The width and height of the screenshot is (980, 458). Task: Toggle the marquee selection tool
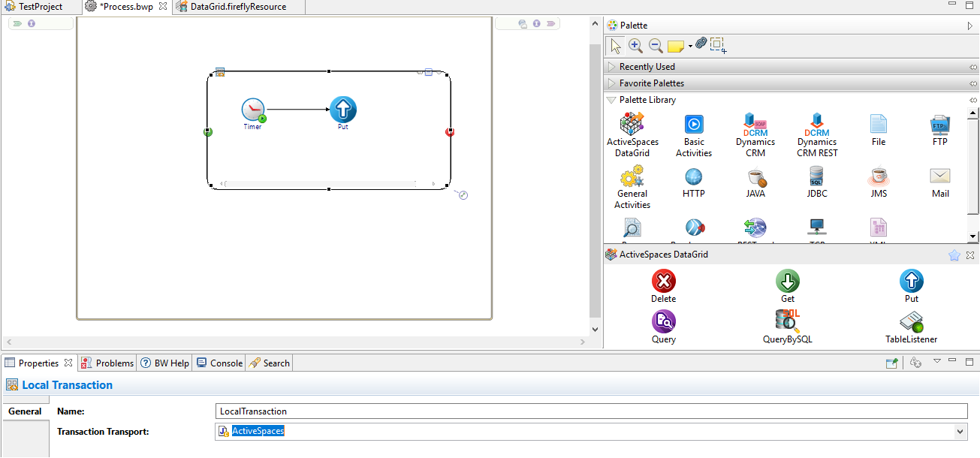coord(719,46)
